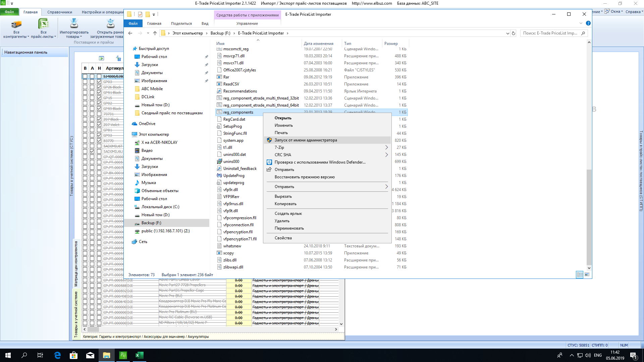This screenshot has width=644, height=362.
Task: Open Windows Start menu
Action: pyautogui.click(x=8, y=355)
